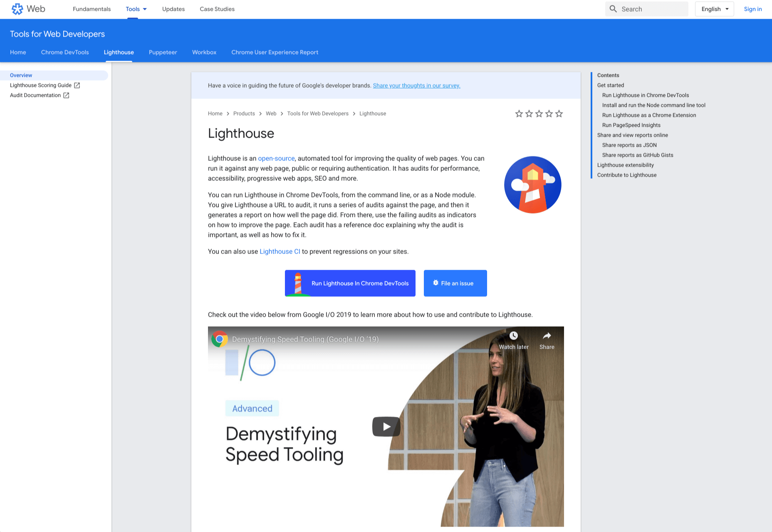Click the Web logo icon in header
The height and width of the screenshot is (532, 772).
[17, 9]
